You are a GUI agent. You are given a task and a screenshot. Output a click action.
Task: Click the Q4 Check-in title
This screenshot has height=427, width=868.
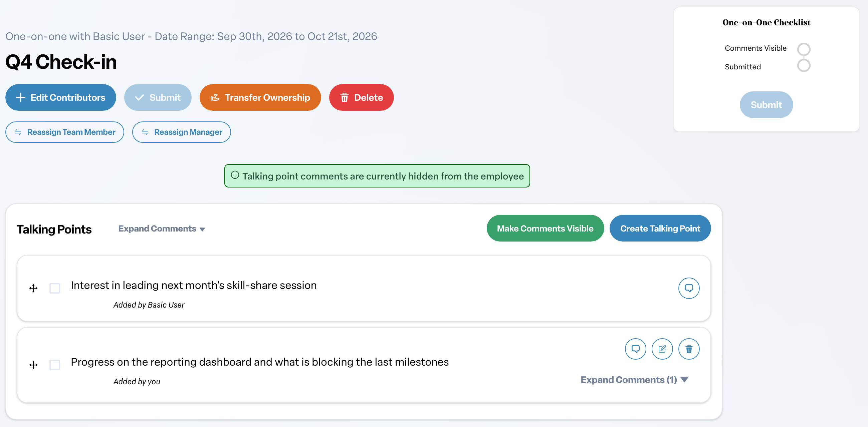(x=61, y=62)
